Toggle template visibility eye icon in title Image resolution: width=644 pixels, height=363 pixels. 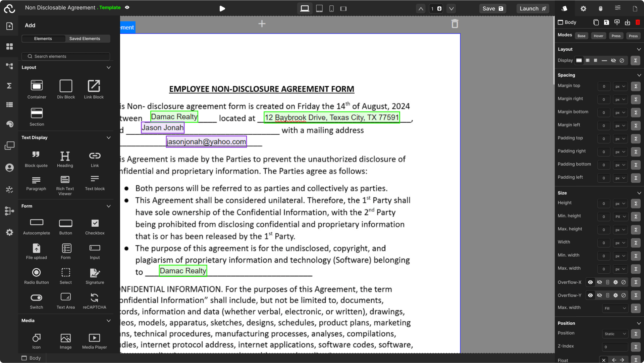(127, 7)
